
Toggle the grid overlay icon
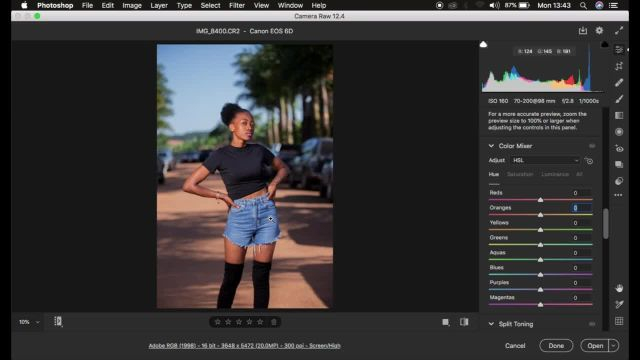click(619, 321)
